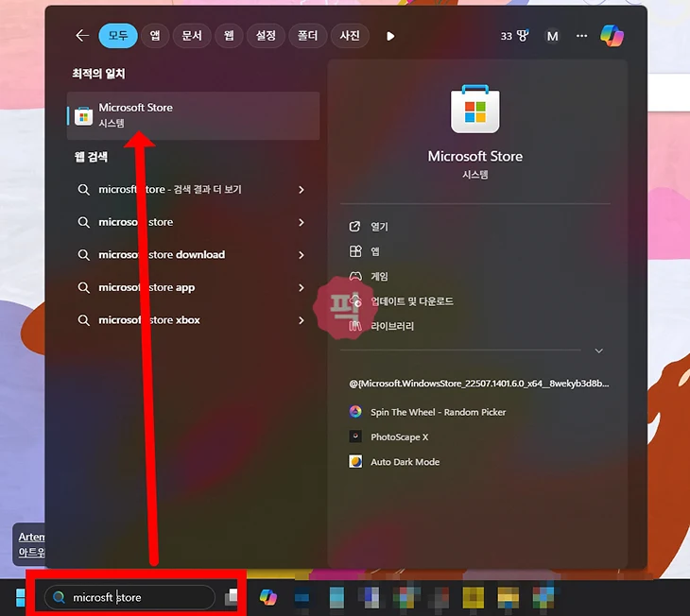Click the PhotoScape X app icon
690x616 pixels.
click(x=355, y=436)
